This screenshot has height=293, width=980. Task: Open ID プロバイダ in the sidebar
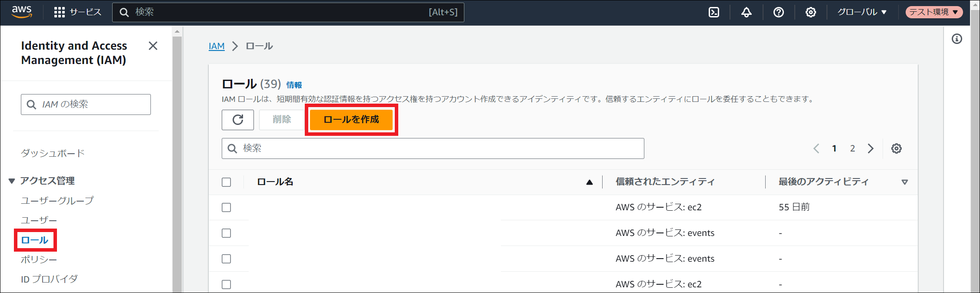point(49,279)
